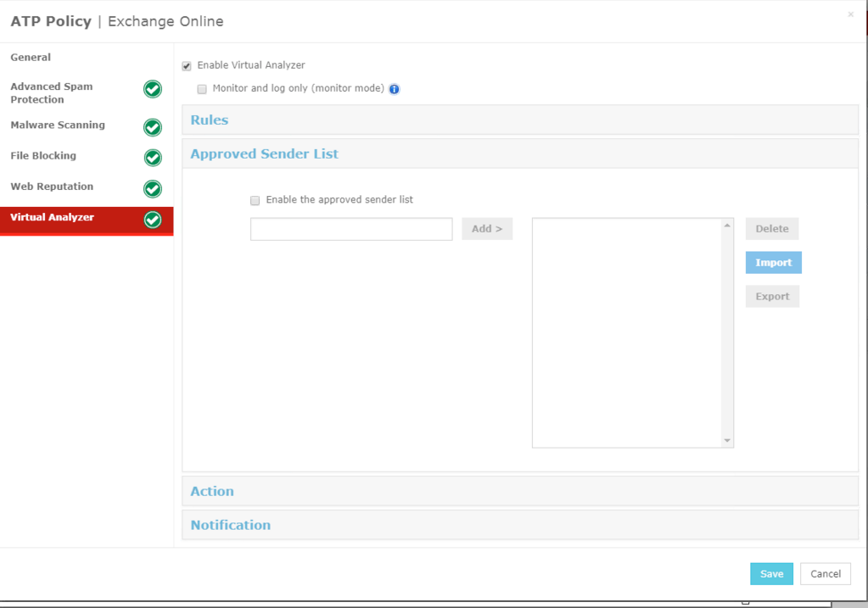
Task: Expand the Action section
Action: pyautogui.click(x=520, y=491)
